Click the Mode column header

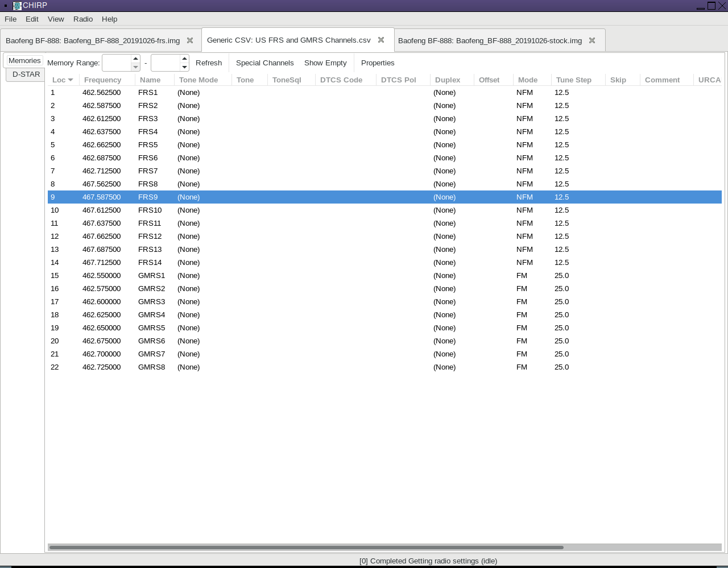[532, 80]
